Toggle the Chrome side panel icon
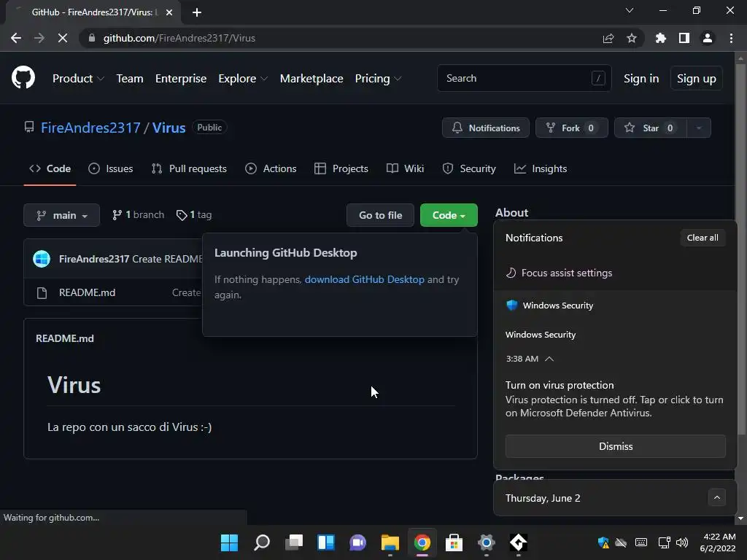The image size is (747, 560). [x=684, y=38]
